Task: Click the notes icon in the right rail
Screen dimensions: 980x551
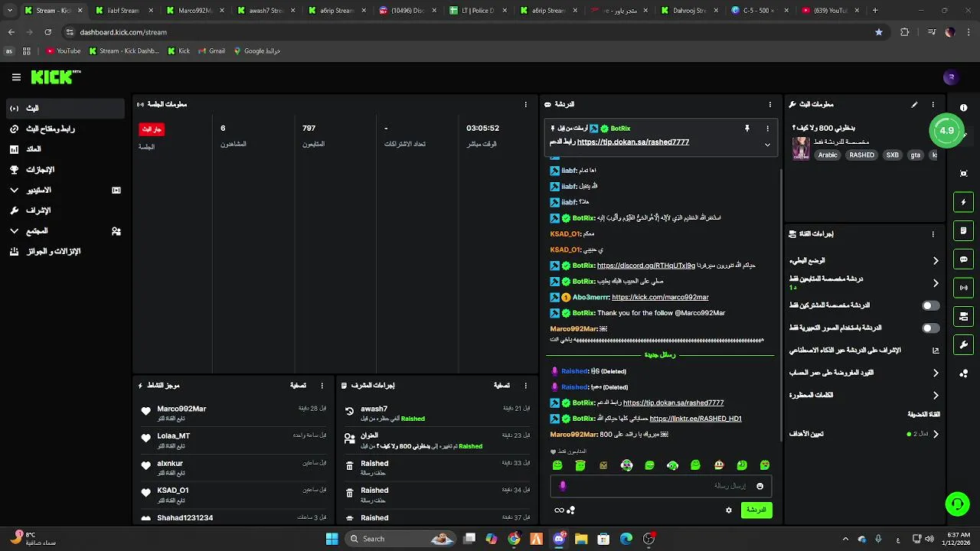Action: 963,230
